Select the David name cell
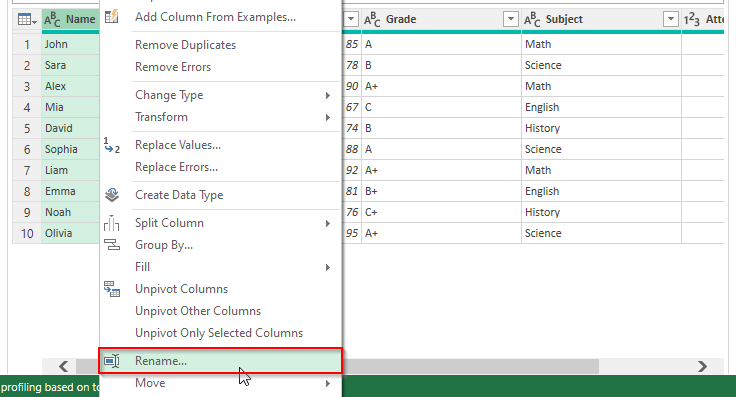Viewport: 736px width, 397px height. tap(70, 128)
